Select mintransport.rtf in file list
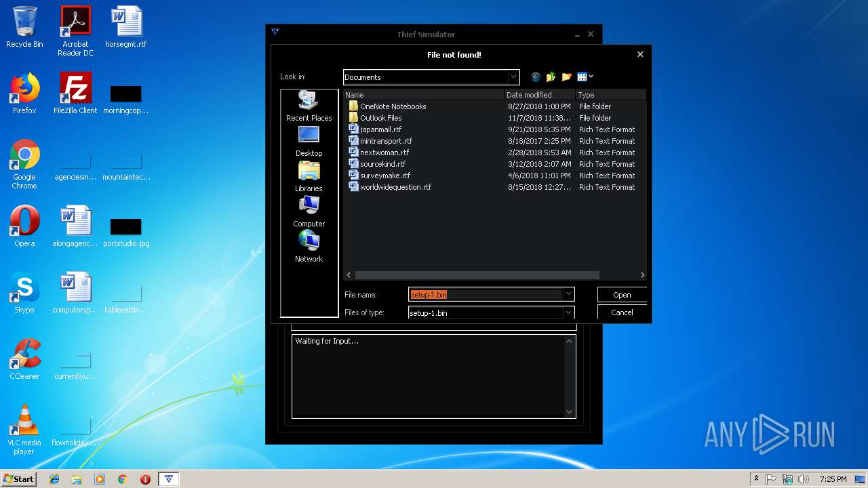Screen dimensions: 868x488 (x=380, y=141)
